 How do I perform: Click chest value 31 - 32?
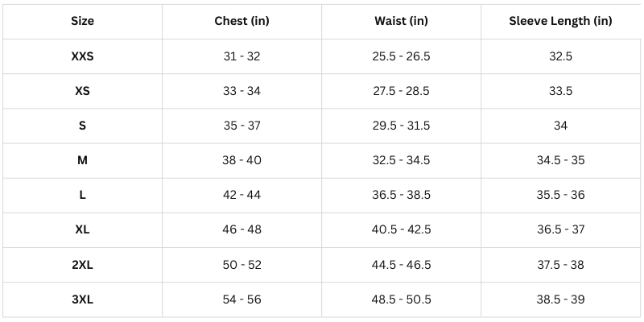242,56
